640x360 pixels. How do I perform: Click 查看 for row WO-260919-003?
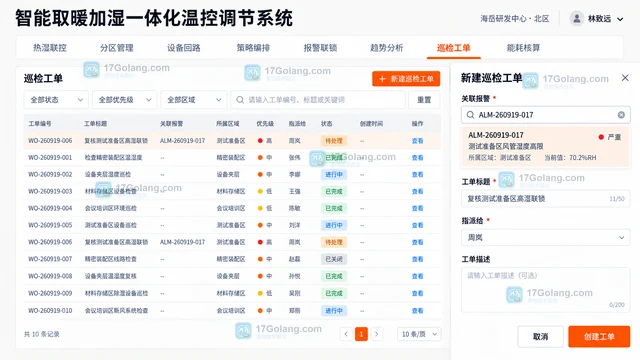[417, 191]
